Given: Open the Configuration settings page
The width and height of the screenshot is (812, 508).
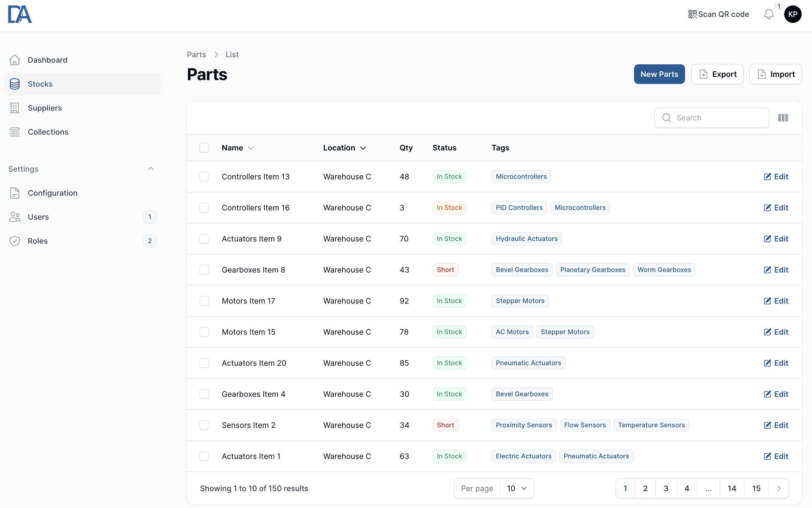Looking at the screenshot, I should click(52, 193).
